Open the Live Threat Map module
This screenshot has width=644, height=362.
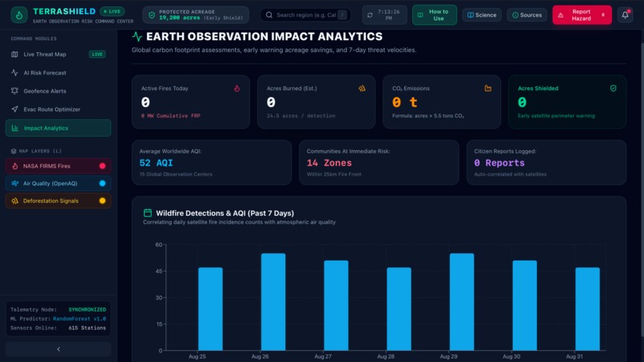[x=58, y=54]
